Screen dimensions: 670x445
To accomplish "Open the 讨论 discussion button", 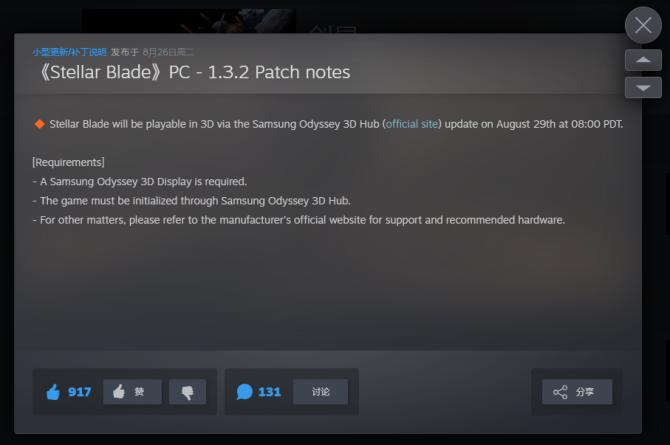I will click(x=320, y=392).
